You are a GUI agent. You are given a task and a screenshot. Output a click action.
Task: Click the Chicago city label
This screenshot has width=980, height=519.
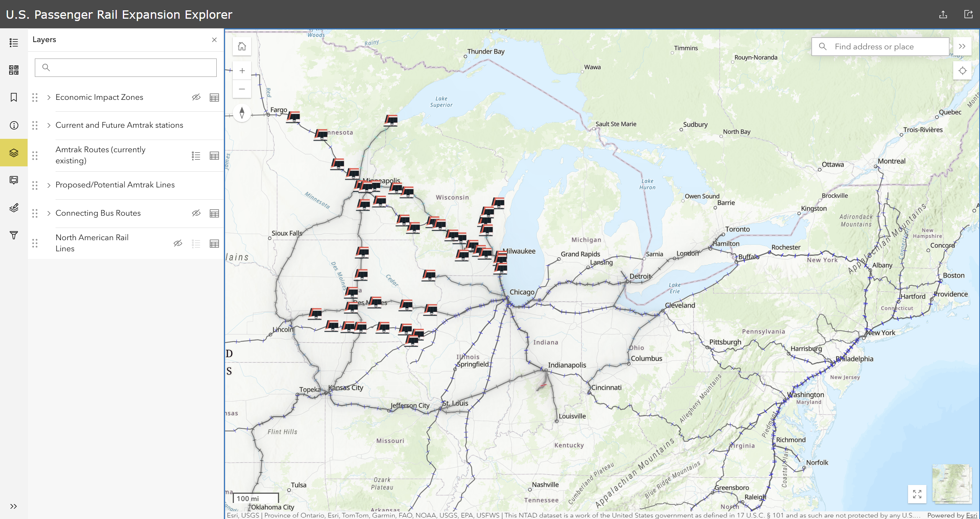522,292
